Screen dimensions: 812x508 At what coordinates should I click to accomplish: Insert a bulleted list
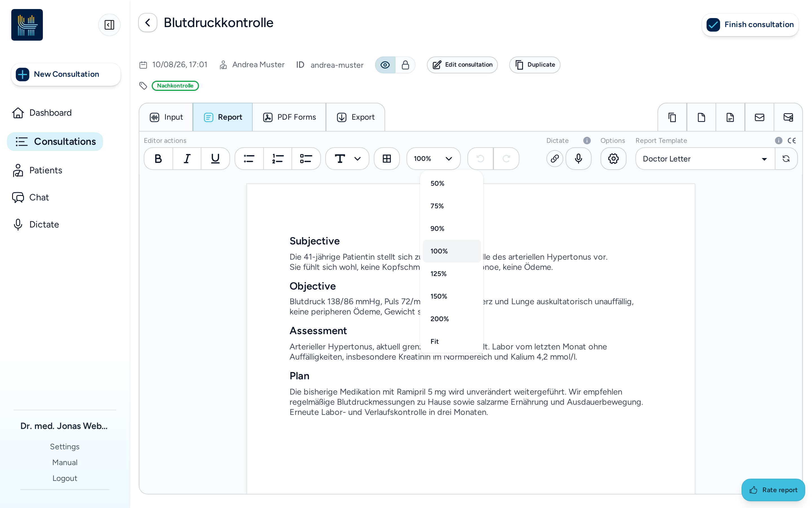pos(249,159)
